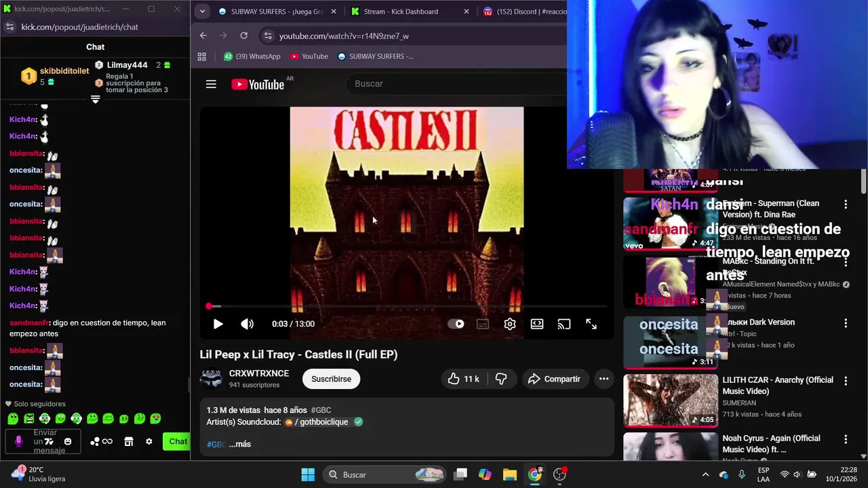868x488 pixels.
Task: Subscribe with the Suscribirse button
Action: [x=331, y=379]
